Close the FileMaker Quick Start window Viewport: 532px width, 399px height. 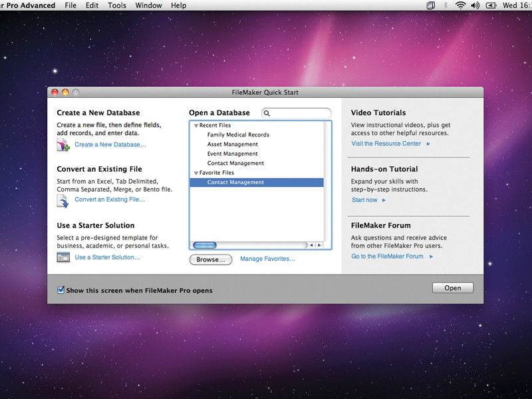coord(55,92)
